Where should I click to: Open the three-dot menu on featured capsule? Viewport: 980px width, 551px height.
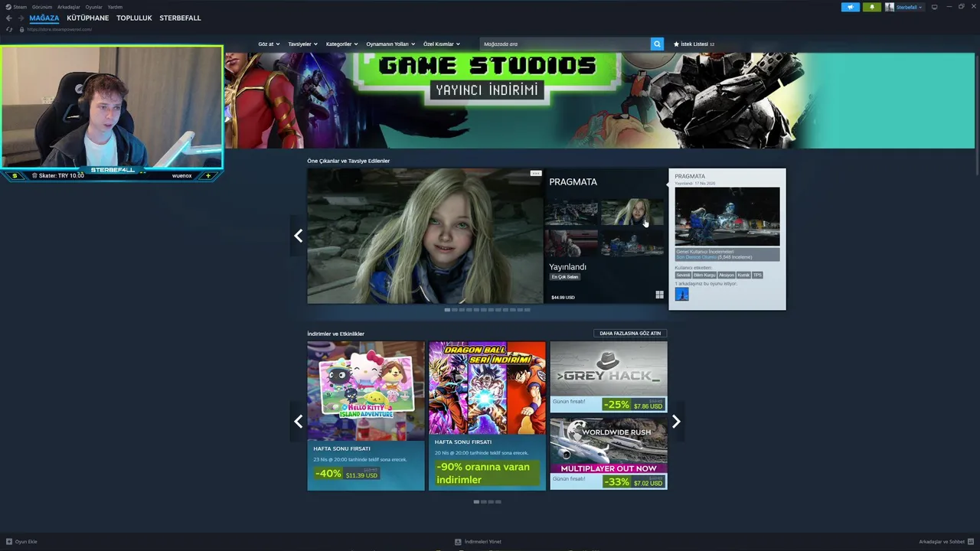(536, 173)
